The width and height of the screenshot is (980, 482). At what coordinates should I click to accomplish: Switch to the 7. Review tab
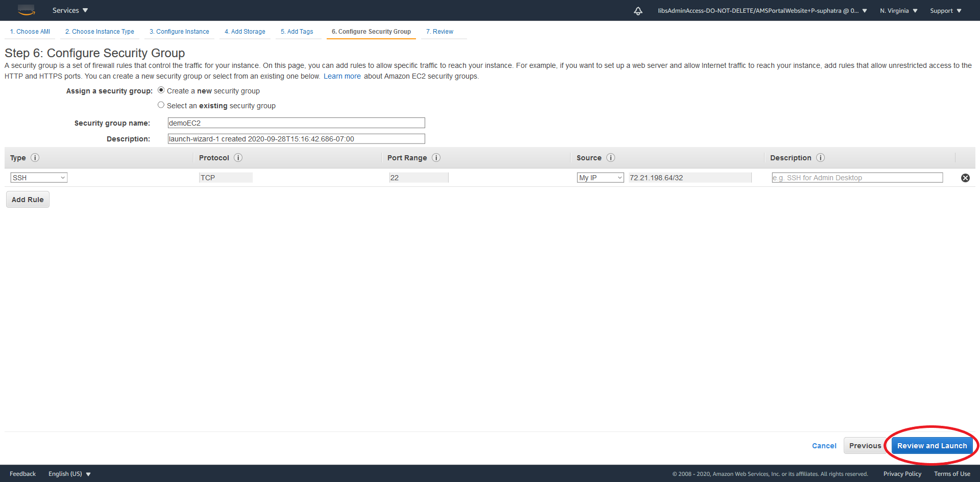[439, 32]
